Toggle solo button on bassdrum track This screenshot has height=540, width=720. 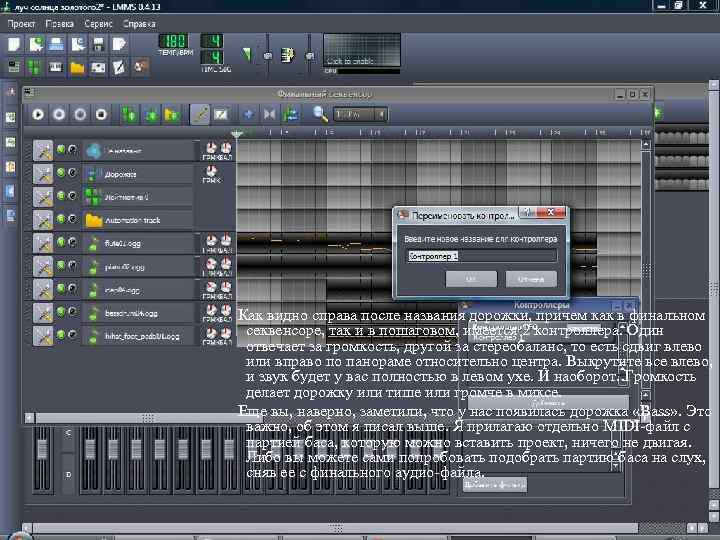coord(72,312)
